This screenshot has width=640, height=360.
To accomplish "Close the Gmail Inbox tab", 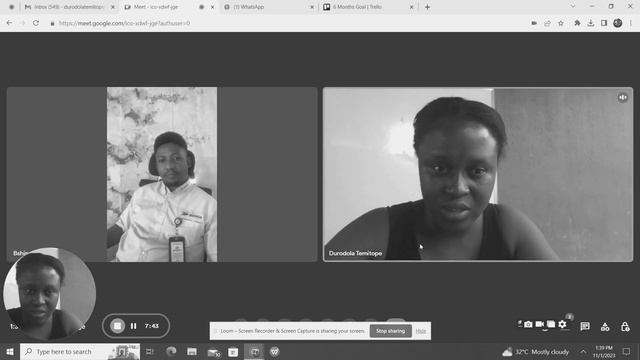I will [113, 7].
